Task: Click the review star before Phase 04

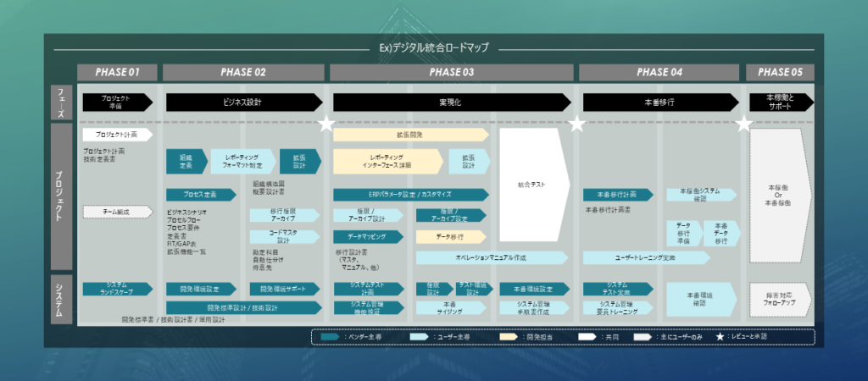Action: click(x=576, y=124)
